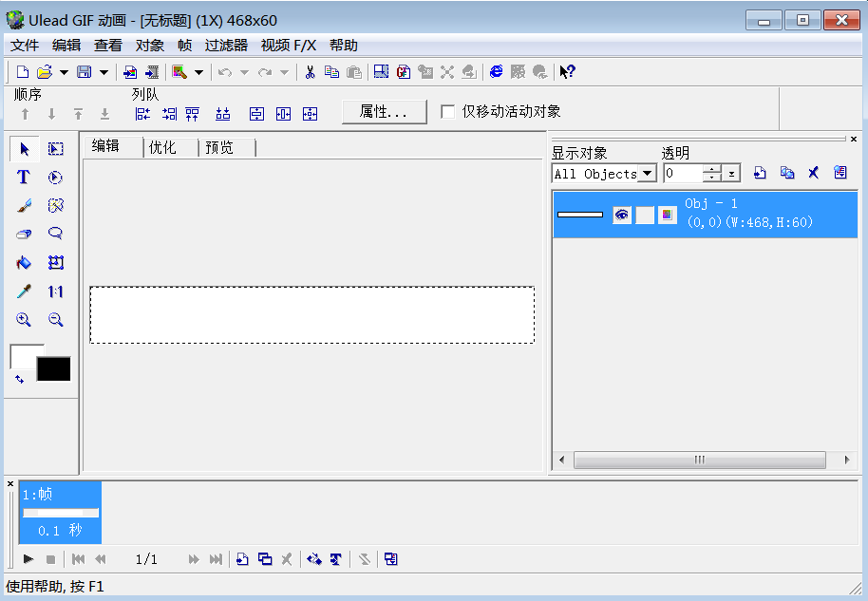Open the 文件 menu

coord(25,46)
